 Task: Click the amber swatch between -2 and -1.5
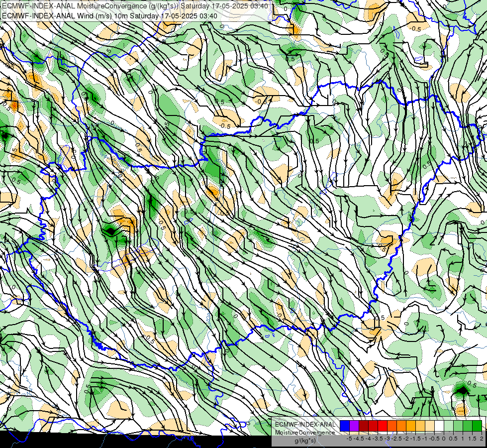pyautogui.click(x=411, y=426)
